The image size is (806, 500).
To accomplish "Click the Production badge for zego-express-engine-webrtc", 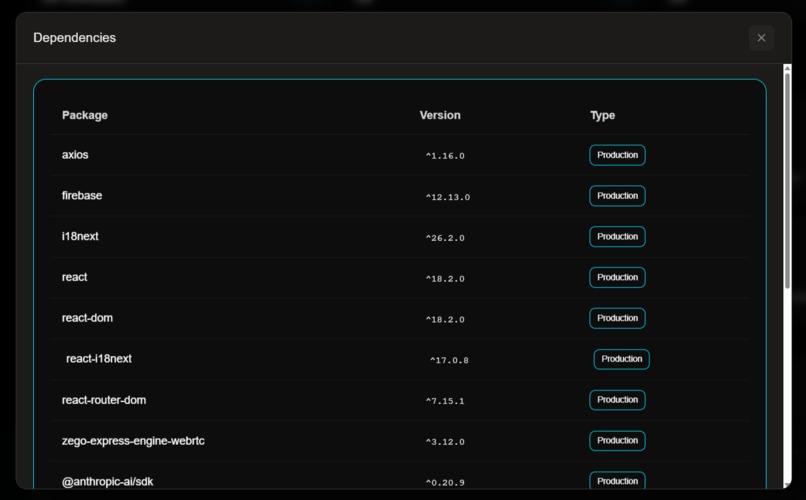I will point(617,441).
